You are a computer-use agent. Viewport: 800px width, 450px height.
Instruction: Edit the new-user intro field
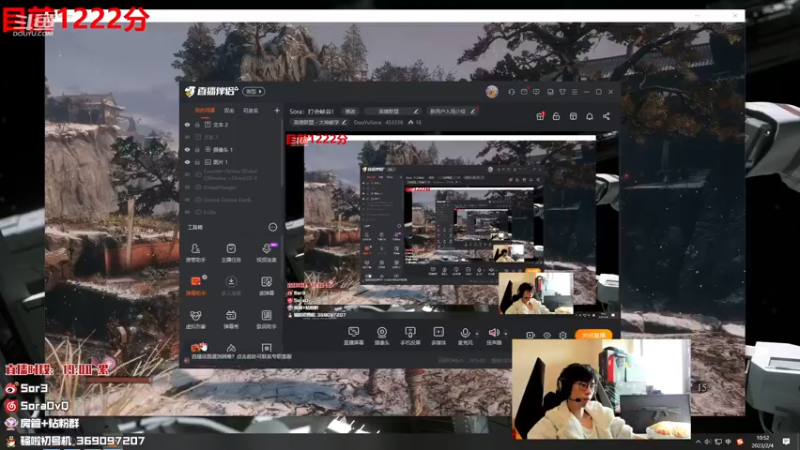452,111
